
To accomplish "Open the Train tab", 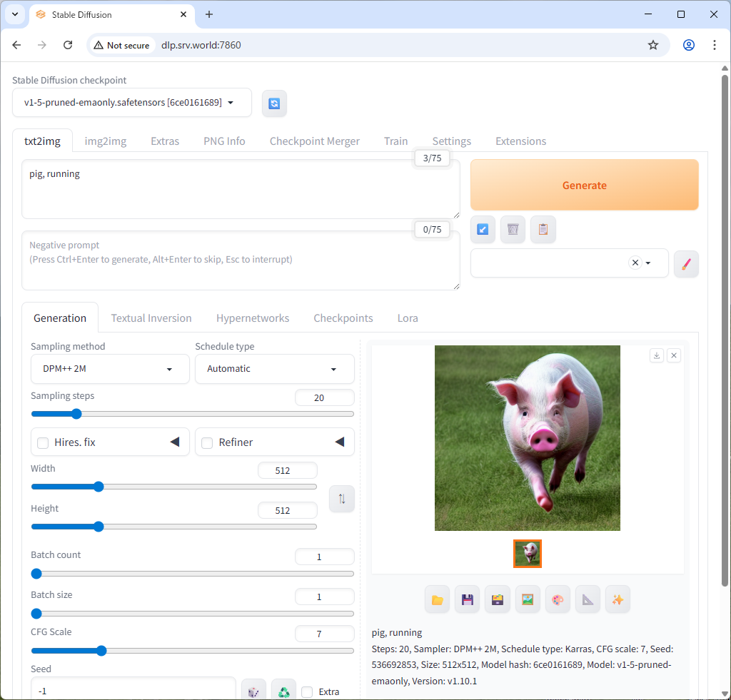I will pyautogui.click(x=395, y=141).
